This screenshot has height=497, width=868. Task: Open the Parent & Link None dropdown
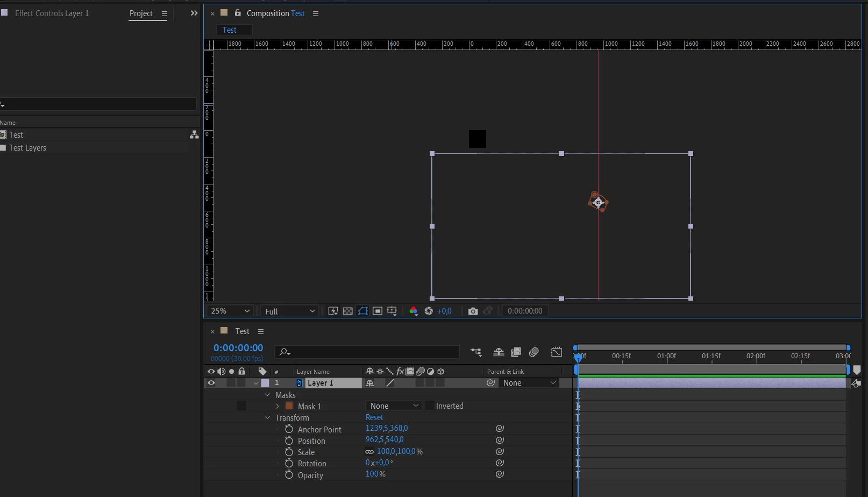pos(529,383)
